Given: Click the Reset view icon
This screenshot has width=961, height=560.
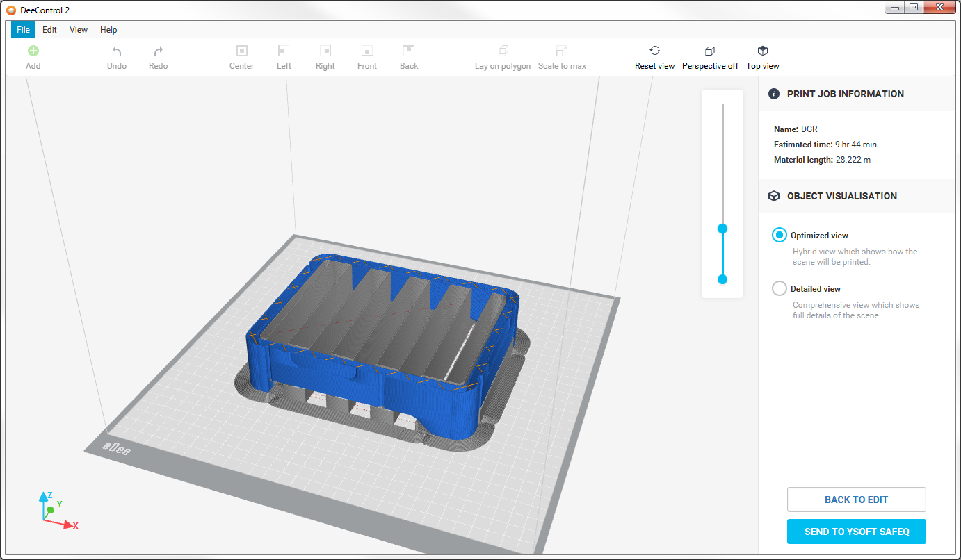Looking at the screenshot, I should pyautogui.click(x=654, y=51).
